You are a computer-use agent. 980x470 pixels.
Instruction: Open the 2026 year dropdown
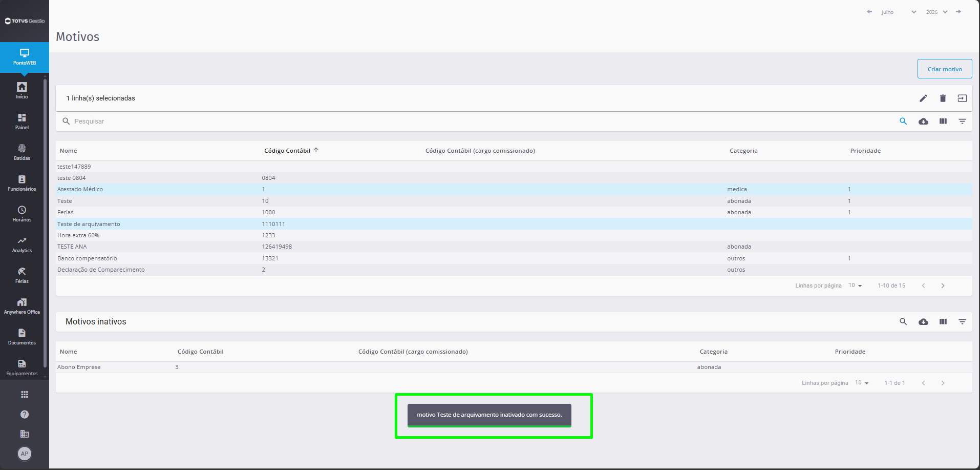click(x=936, y=12)
